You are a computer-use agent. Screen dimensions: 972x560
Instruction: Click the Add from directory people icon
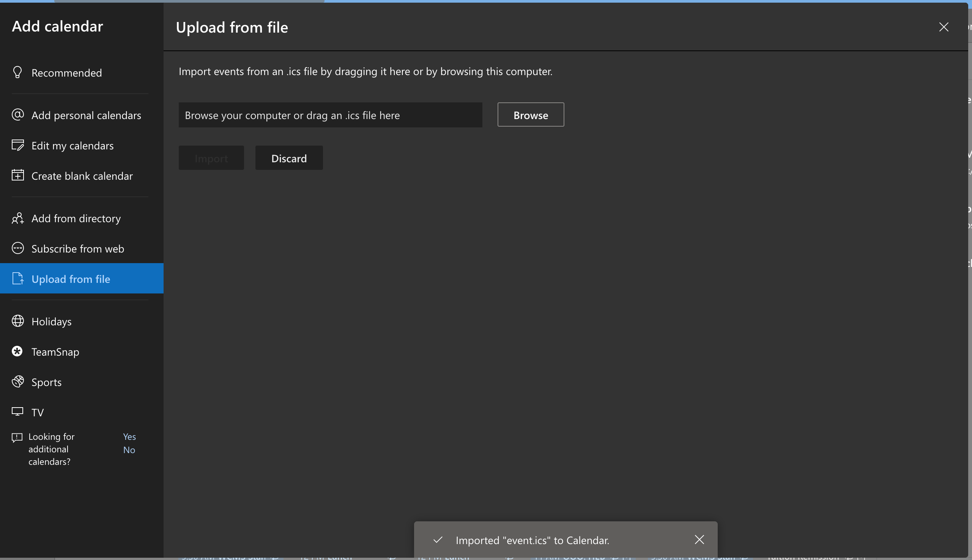coord(18,218)
